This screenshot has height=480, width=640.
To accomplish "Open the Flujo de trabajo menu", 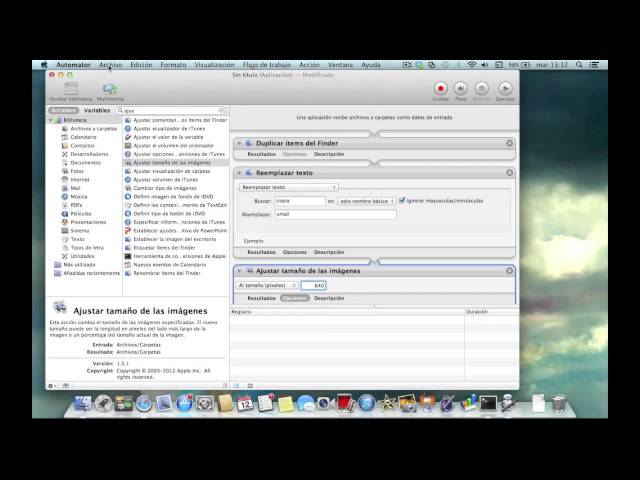I will pyautogui.click(x=267, y=65).
